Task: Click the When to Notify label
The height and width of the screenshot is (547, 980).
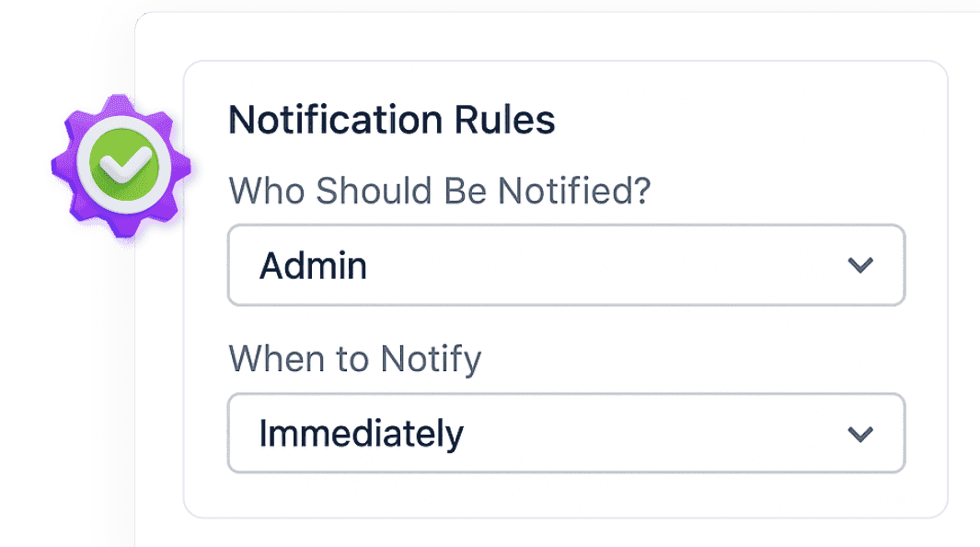Action: pyautogui.click(x=354, y=358)
